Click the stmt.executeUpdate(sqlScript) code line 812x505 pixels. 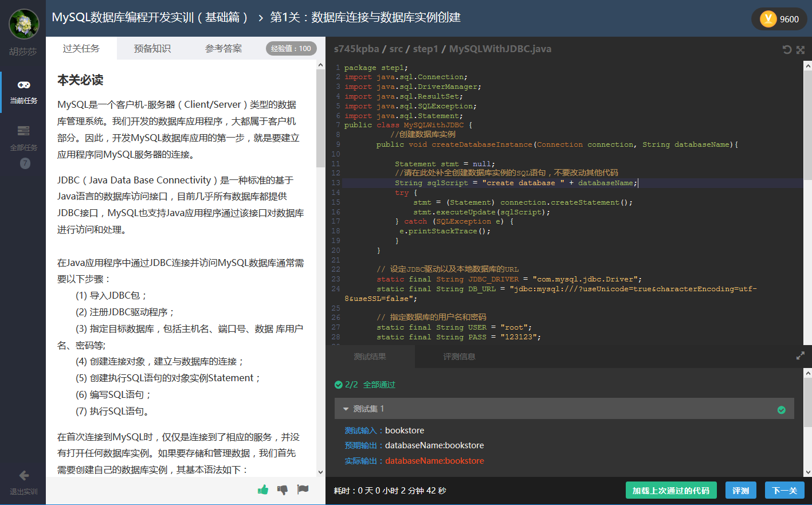[481, 212]
